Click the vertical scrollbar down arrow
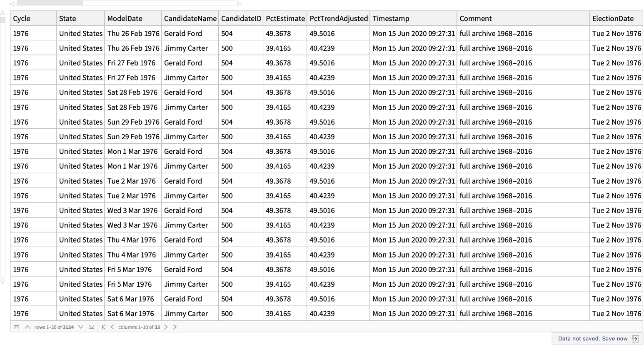Screen dimensions: 644x345 (x=2, y=282)
